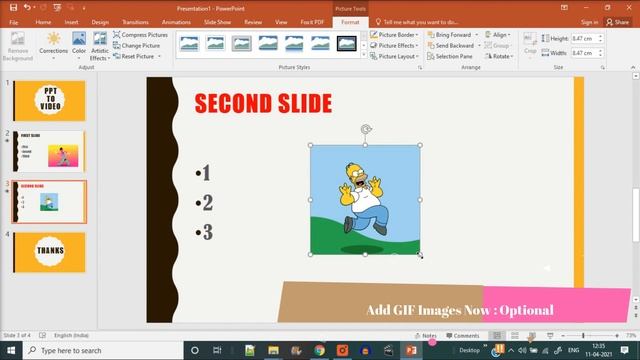Click the Save icon in quick access toolbar

[13, 7]
